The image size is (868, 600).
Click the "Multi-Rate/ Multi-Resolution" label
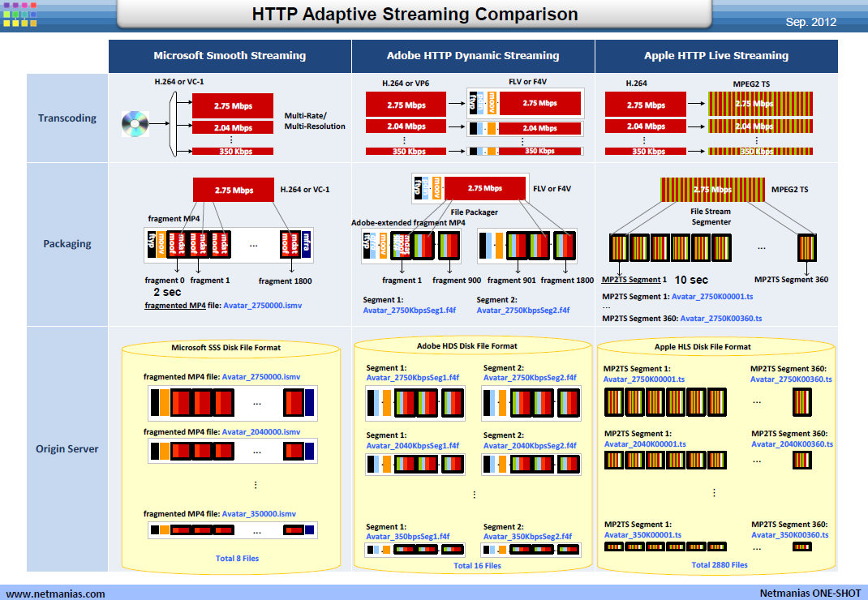click(315, 122)
